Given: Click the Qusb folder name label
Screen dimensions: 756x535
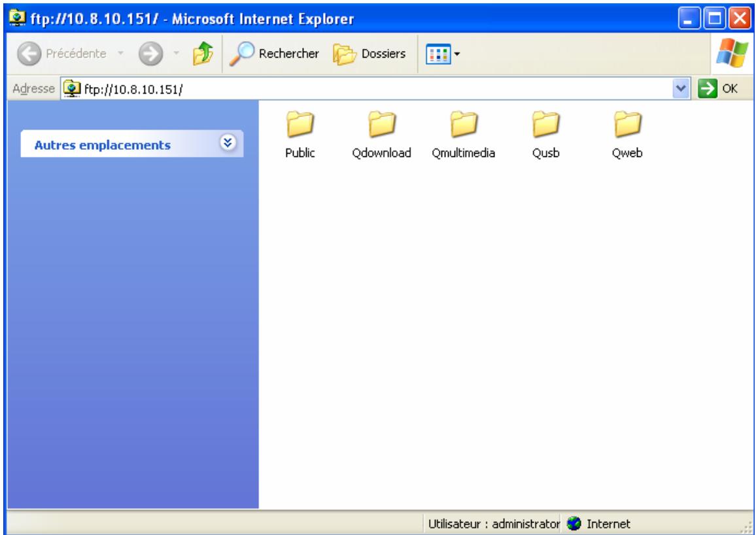Looking at the screenshot, I should (545, 153).
